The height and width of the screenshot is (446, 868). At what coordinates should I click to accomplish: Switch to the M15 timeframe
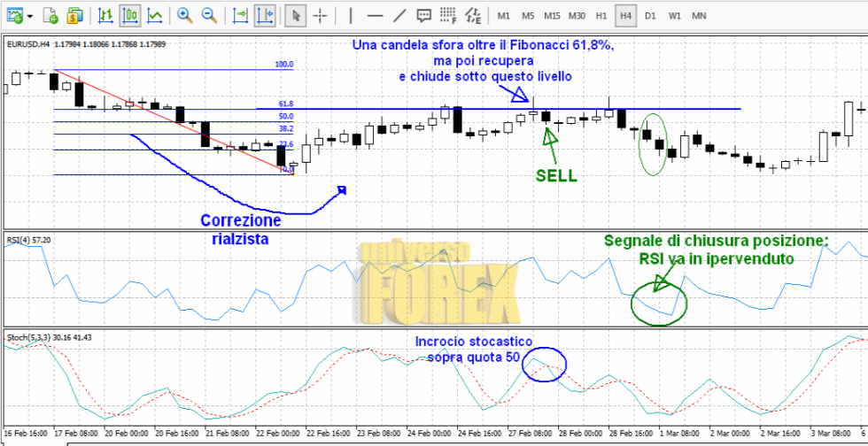(552, 16)
